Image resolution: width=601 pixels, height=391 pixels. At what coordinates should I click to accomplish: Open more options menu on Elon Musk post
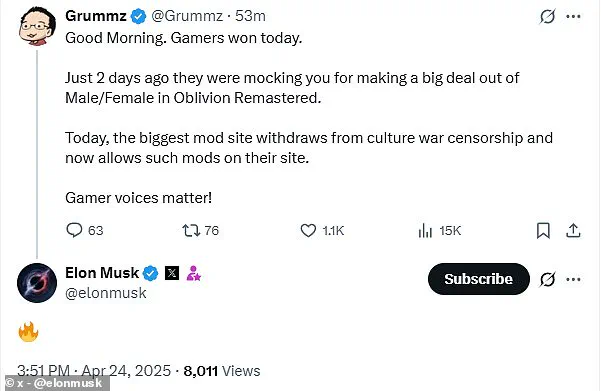pos(573,279)
